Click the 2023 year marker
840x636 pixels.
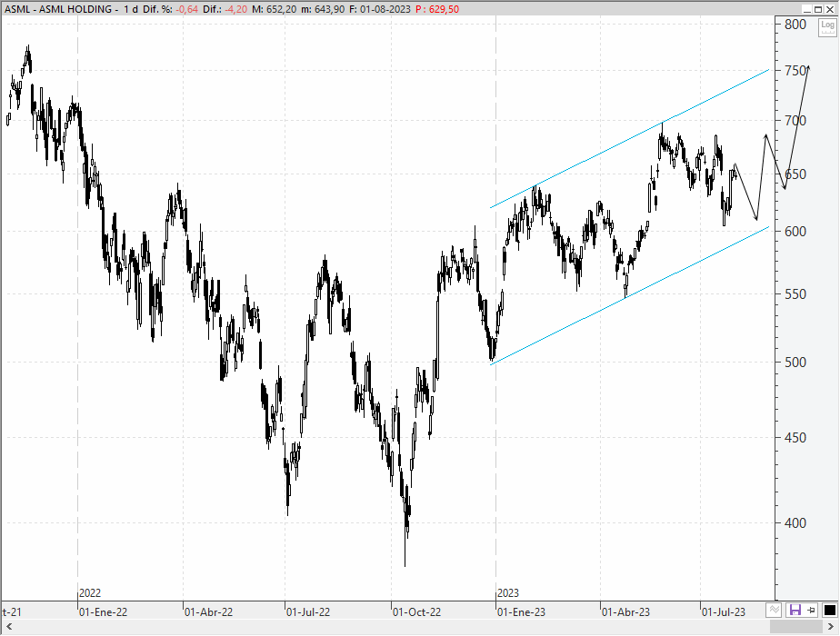point(508,593)
